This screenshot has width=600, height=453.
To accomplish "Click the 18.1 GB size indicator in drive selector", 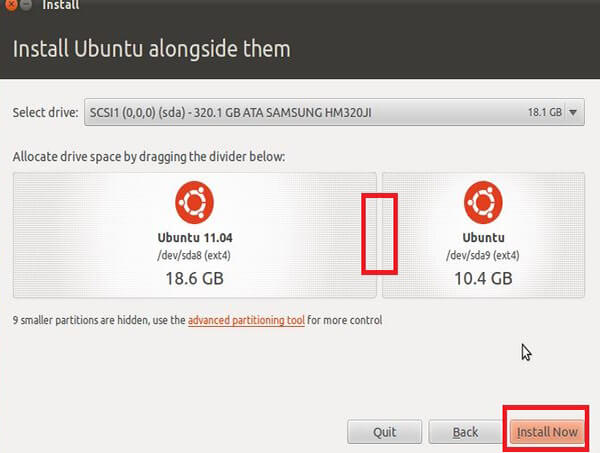I will (545, 112).
